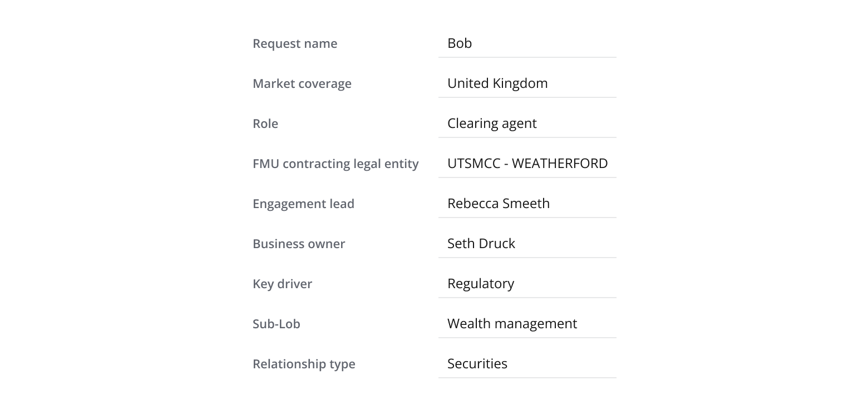Click the black area left of the form
The height and width of the screenshot is (405, 868).
coord(111,202)
